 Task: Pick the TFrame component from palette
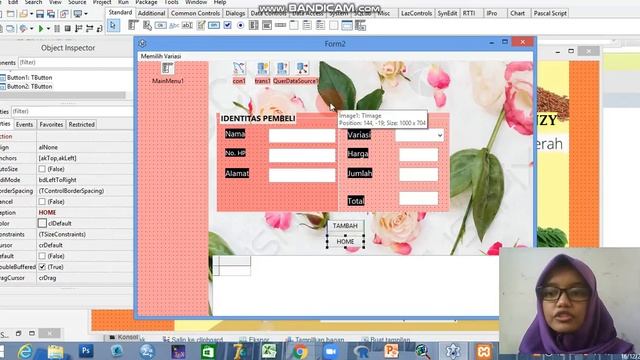347,25
